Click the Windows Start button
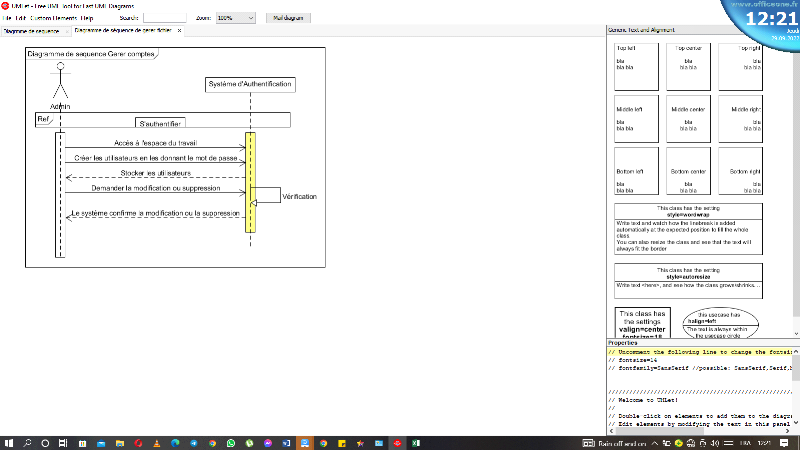Image resolution: width=800 pixels, height=450 pixels. coord(8,442)
